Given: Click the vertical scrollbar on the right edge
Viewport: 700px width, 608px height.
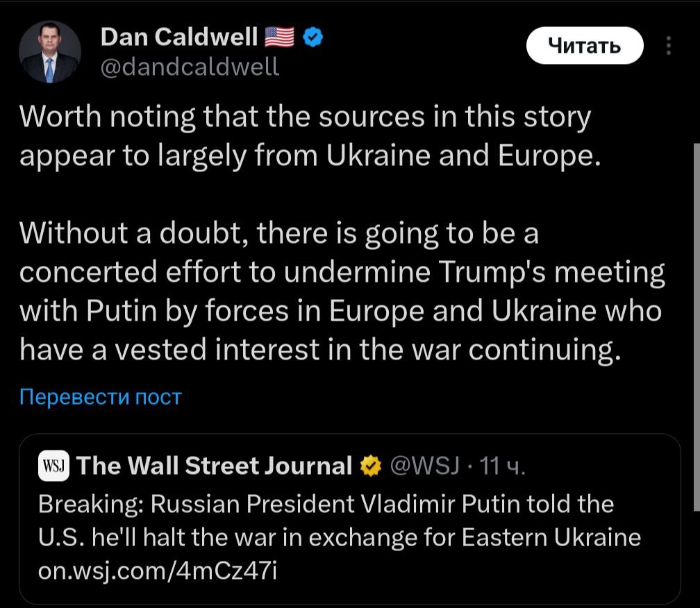Looking at the screenshot, I should tap(695, 326).
